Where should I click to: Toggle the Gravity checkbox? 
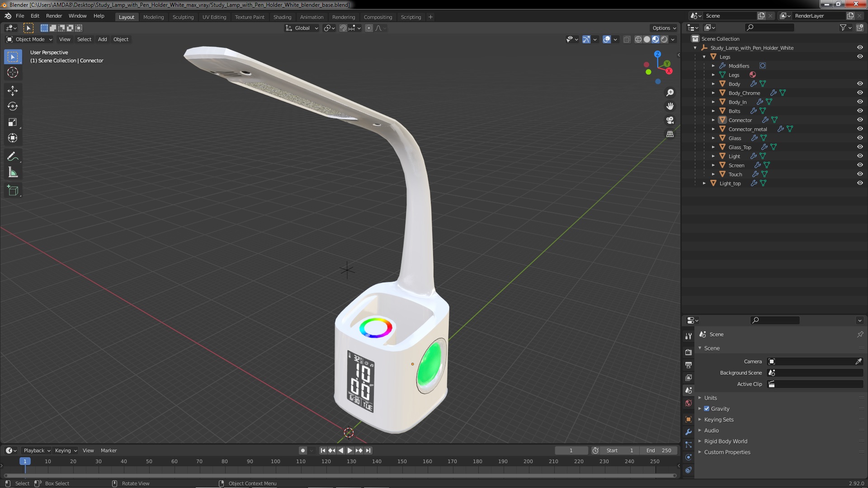point(707,408)
